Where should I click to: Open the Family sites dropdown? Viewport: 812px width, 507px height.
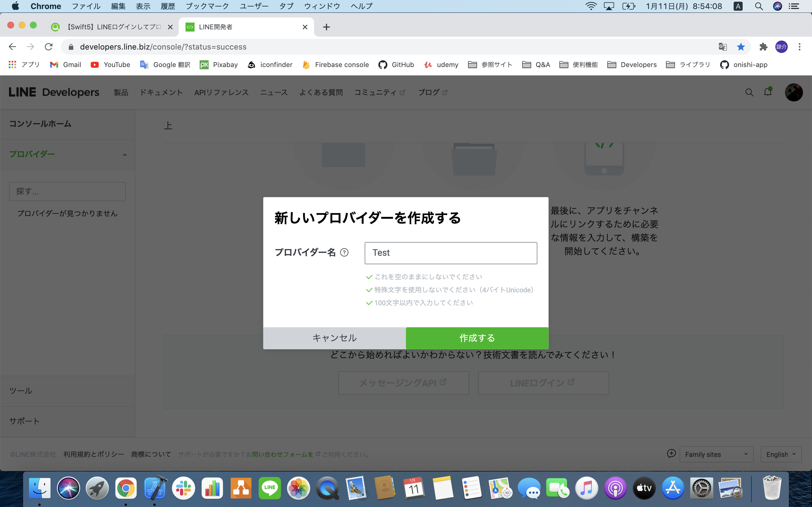pyautogui.click(x=716, y=454)
